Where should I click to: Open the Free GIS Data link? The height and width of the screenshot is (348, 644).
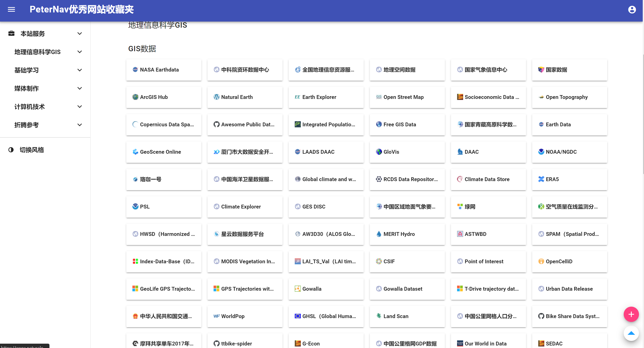tap(407, 125)
